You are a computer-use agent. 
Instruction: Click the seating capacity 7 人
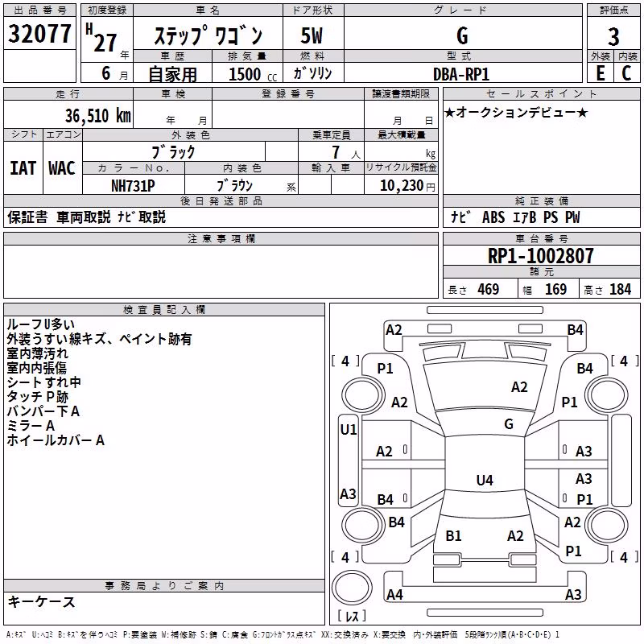point(345,152)
